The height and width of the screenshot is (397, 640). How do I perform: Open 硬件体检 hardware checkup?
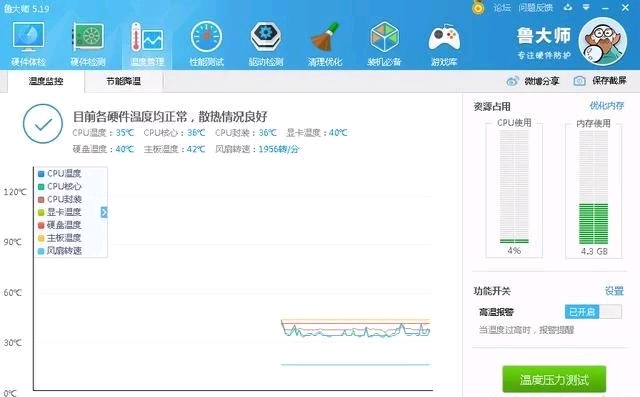tap(28, 44)
